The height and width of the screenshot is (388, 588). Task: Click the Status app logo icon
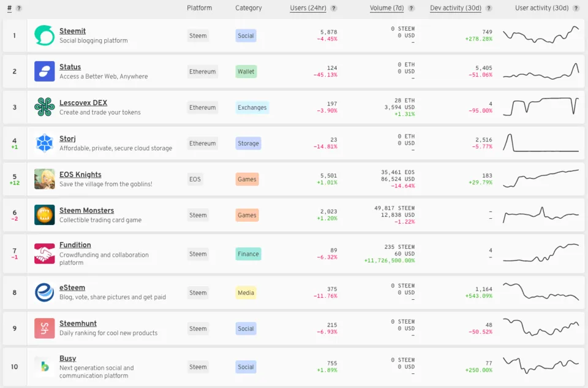point(44,71)
